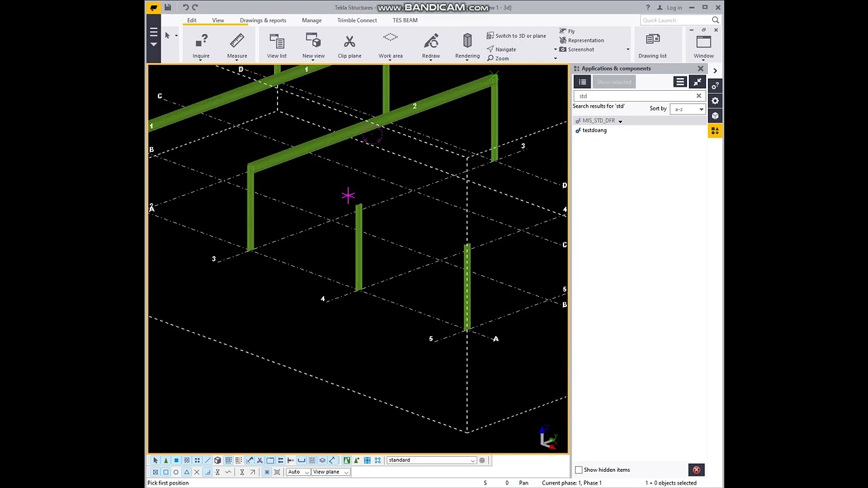
Task: Click the red cancel button at panel bottom
Action: [x=696, y=470]
